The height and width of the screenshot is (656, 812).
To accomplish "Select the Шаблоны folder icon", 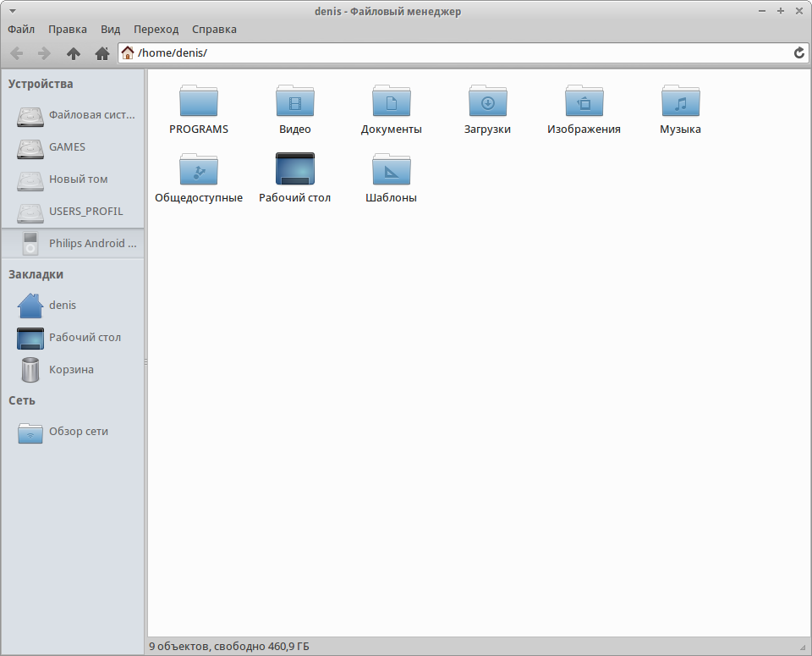I will click(x=391, y=170).
